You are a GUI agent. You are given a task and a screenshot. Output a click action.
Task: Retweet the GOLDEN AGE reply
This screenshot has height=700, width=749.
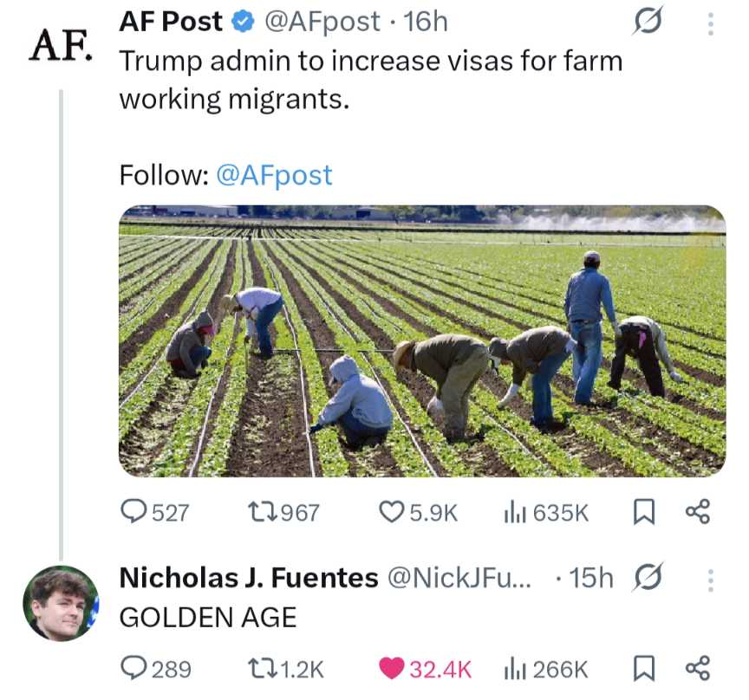click(x=262, y=669)
